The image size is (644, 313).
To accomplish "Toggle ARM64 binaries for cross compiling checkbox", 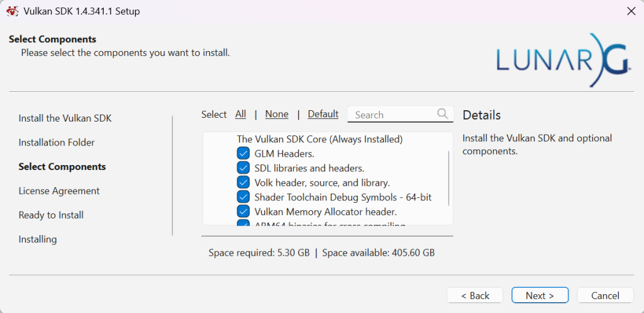I will coord(243,223).
